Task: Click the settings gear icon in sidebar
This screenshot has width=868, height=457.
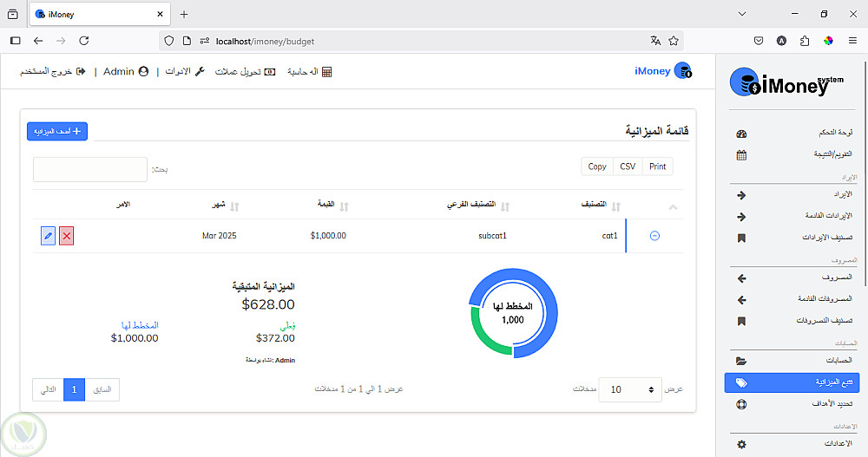Action: [741, 444]
